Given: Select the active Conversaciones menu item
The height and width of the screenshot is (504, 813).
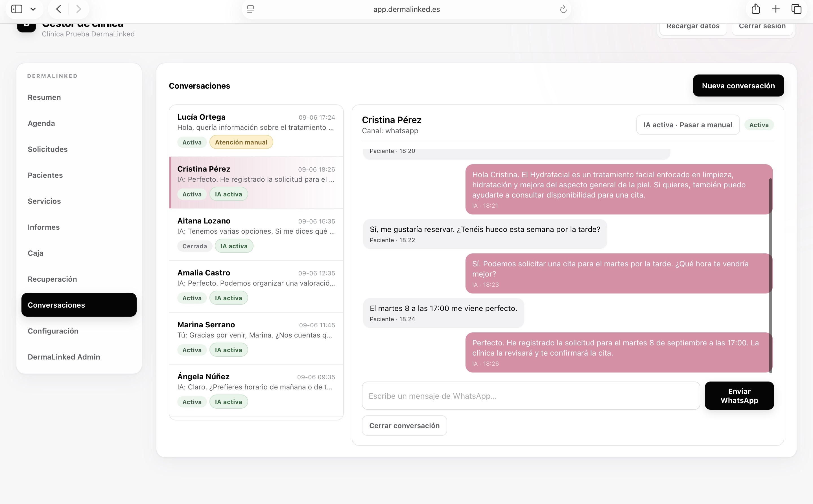Looking at the screenshot, I should click(x=79, y=305).
